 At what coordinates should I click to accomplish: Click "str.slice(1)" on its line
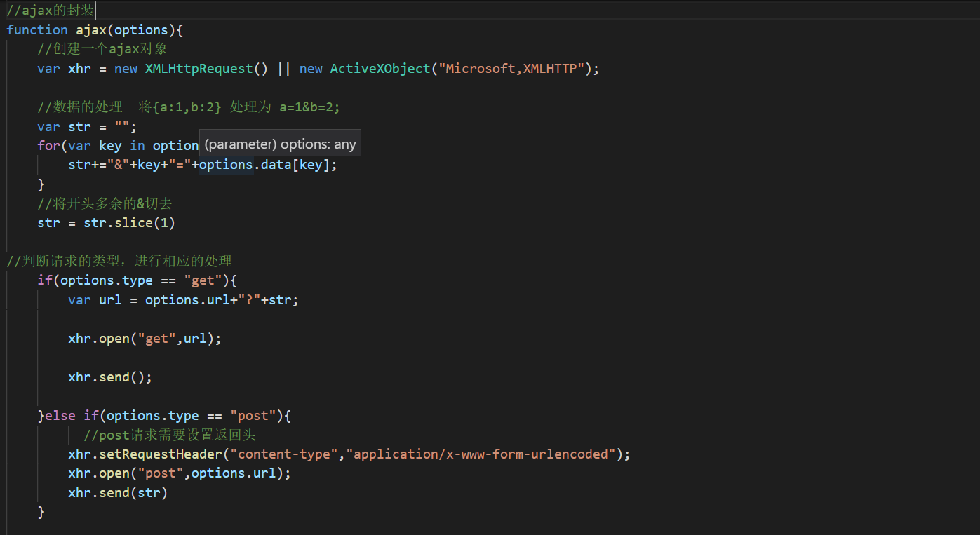(129, 223)
